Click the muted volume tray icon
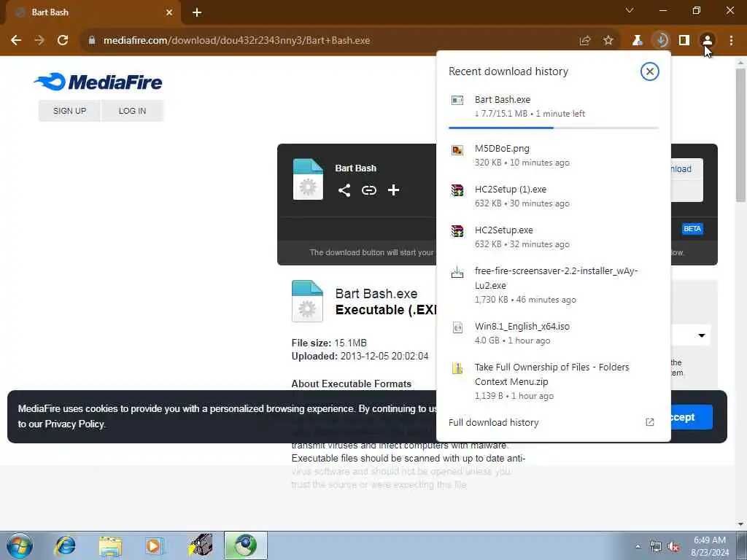This screenshot has width=747, height=560. tap(673, 547)
